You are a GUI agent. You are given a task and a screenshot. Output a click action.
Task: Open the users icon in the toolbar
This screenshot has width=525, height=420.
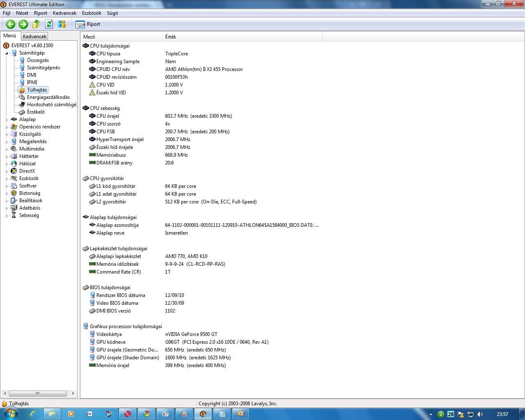click(62, 24)
